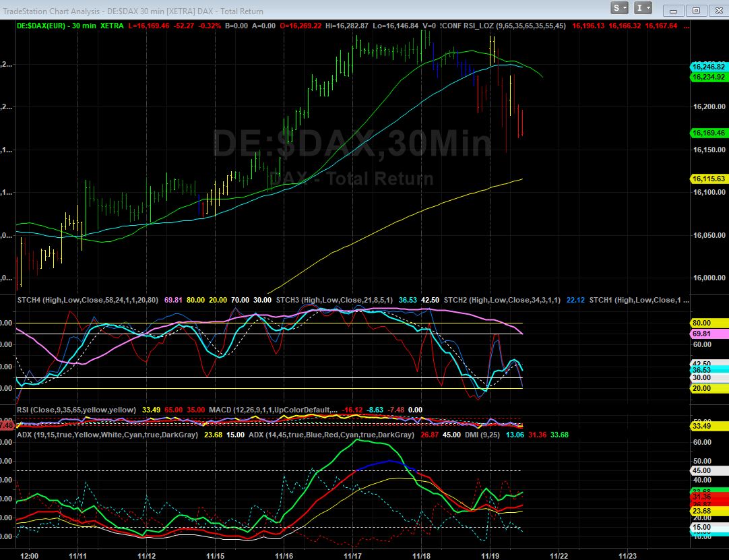Click the yellow 23.68 ADX value in header

(x=214, y=435)
